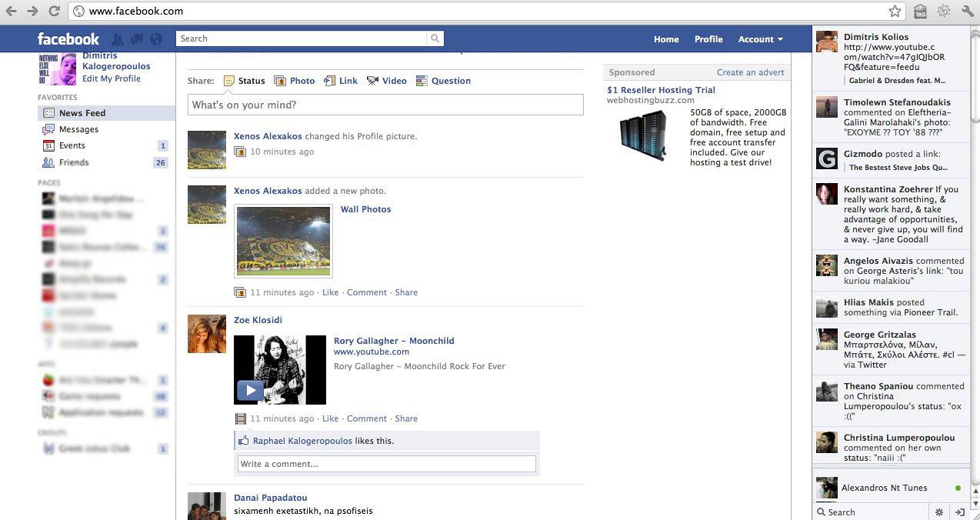Comment on Xenos Alexakos's photo post
This screenshot has height=520, width=980.
point(367,292)
